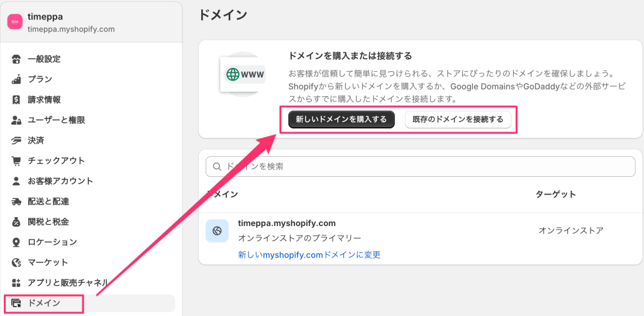Click the money-bag icon beside 関税と税金
Viewport: 644px width, 316px height.
pyautogui.click(x=16, y=222)
